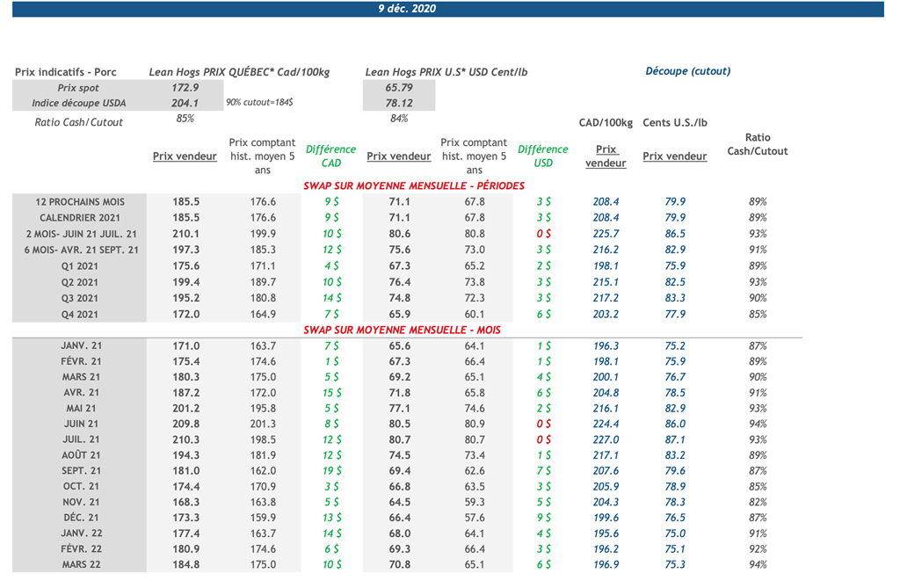Click the 90% cutout=184$ note
Screen dimensions: 900x588
(259, 103)
